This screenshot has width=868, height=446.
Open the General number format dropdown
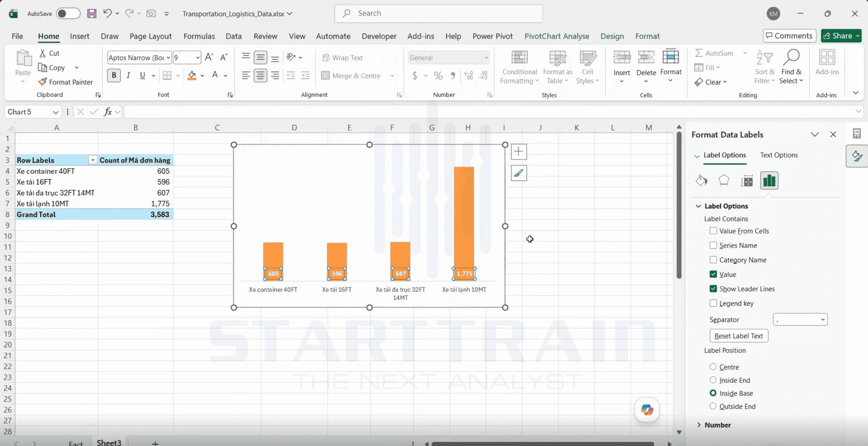[x=486, y=57]
